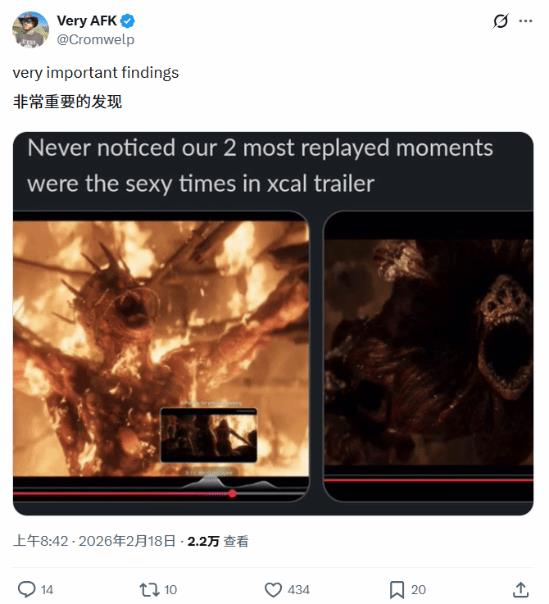549x604 pixels.
Task: Open the embedded screenshot image
Action: (273, 324)
